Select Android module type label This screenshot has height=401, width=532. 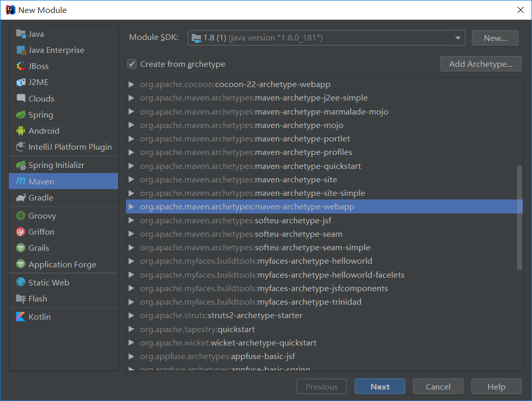(44, 131)
